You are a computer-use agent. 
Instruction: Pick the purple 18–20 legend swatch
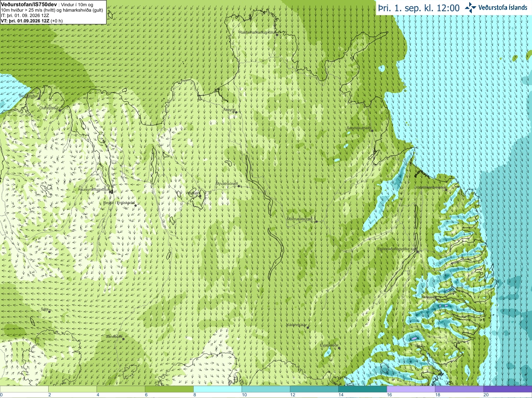459,389
